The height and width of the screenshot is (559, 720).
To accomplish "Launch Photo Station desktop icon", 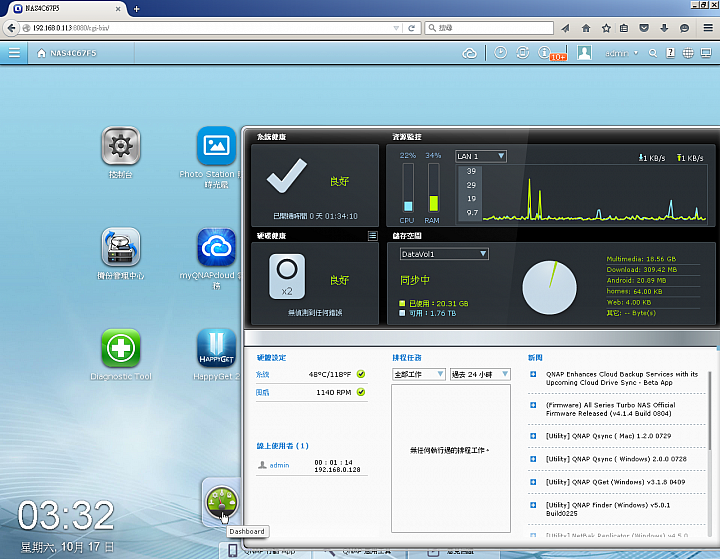I will [216, 146].
